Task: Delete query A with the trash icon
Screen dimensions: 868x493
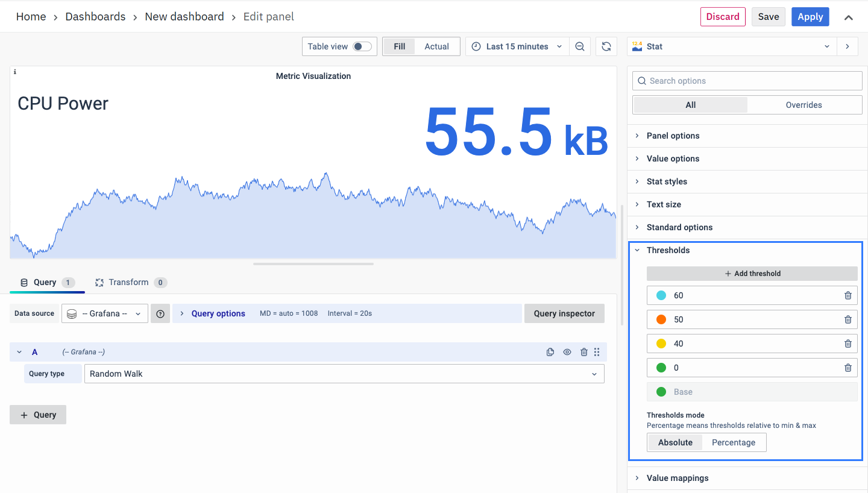Action: click(x=583, y=352)
